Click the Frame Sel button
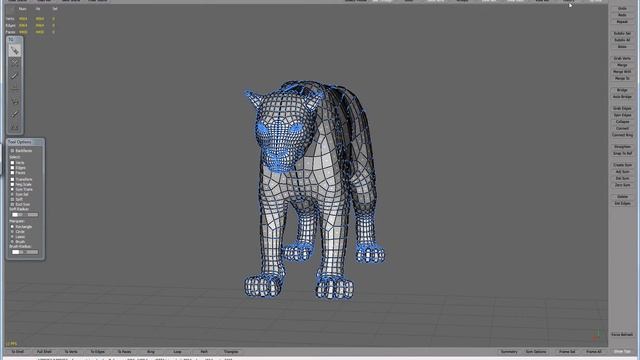The width and height of the screenshot is (640, 360). [x=567, y=351]
